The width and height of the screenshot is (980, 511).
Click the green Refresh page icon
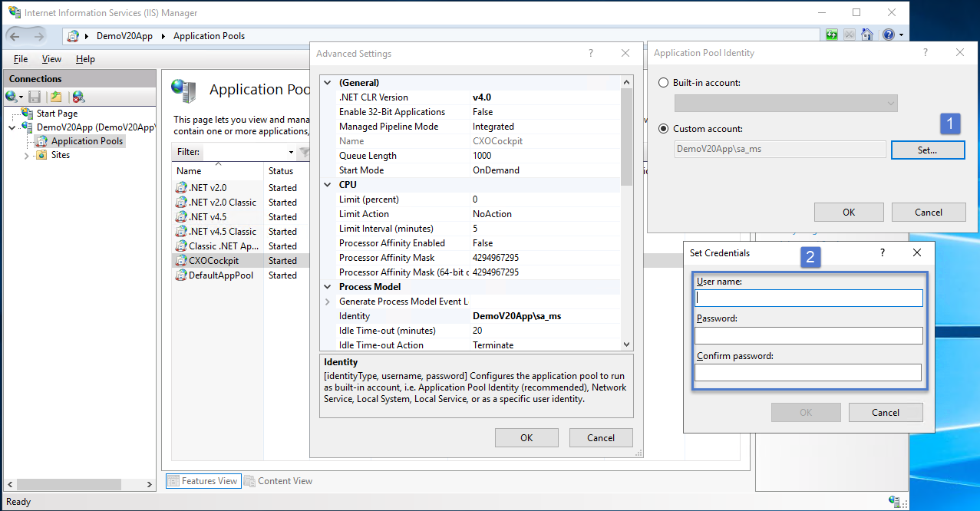[832, 35]
